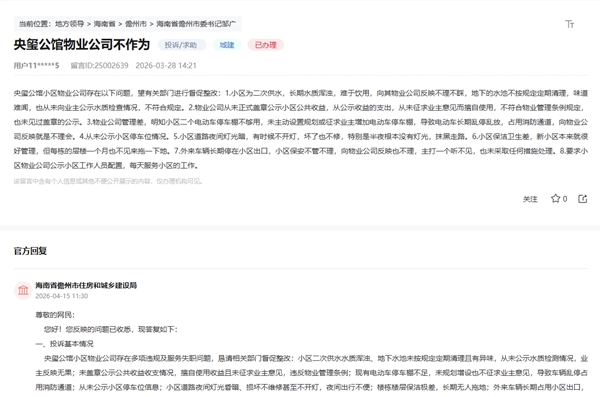This screenshot has width=600, height=397.
Task: Click the 投诉/求助 tag
Action: [181, 45]
